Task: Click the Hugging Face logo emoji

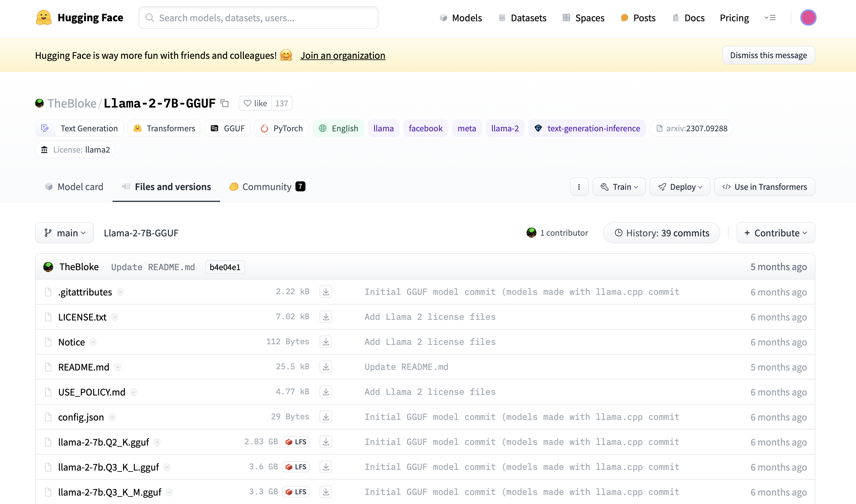Action: [x=43, y=18]
